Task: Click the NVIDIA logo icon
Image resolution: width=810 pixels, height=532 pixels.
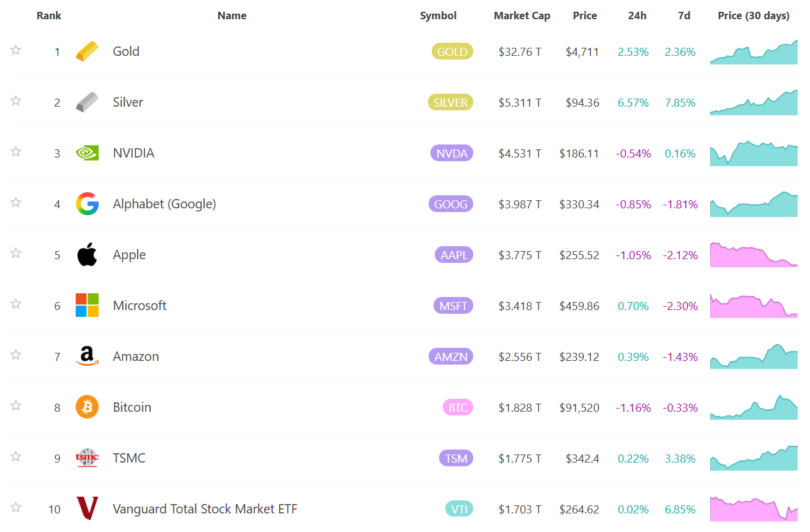Action: (x=87, y=153)
